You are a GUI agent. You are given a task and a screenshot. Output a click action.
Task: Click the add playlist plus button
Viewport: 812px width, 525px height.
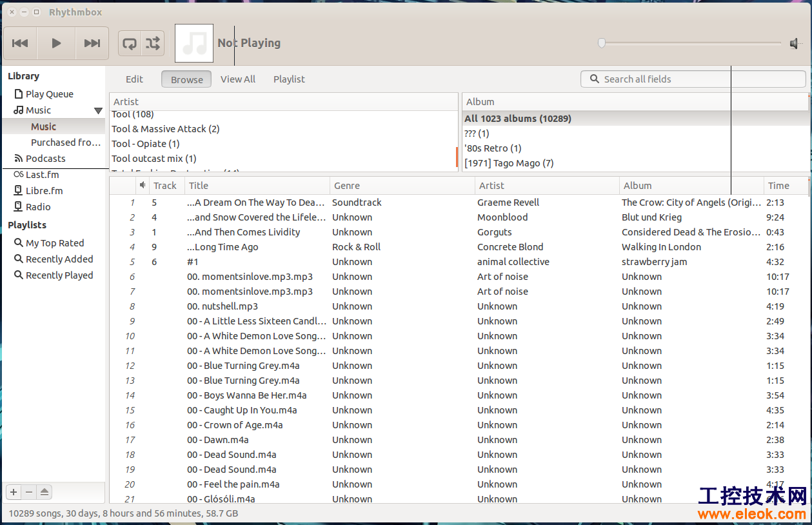tap(14, 492)
